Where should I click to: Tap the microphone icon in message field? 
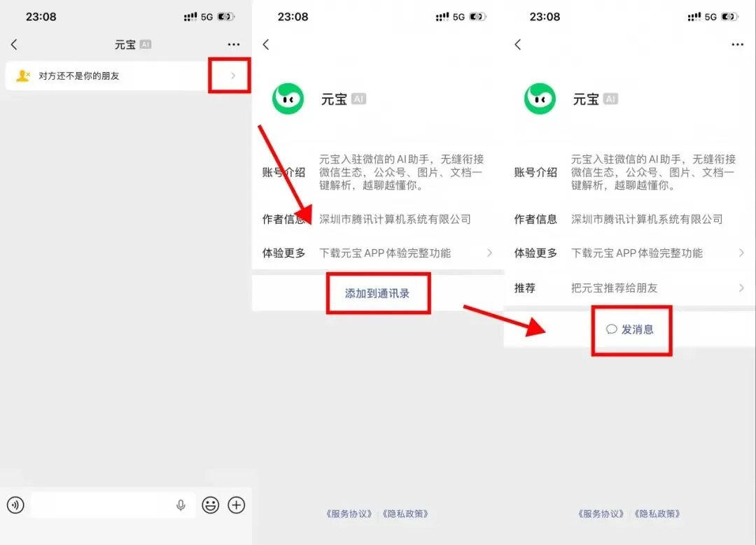tap(181, 505)
